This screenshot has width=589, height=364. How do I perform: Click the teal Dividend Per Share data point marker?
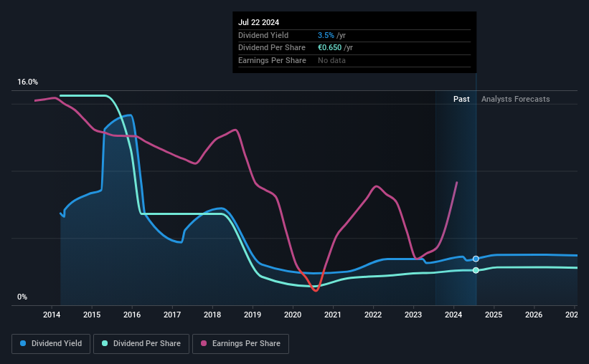[x=476, y=270]
